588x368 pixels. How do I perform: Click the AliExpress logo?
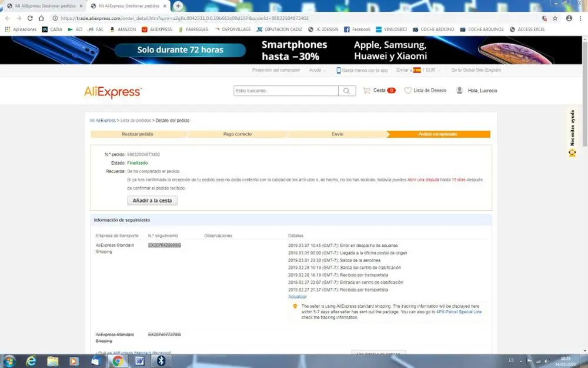tap(113, 92)
